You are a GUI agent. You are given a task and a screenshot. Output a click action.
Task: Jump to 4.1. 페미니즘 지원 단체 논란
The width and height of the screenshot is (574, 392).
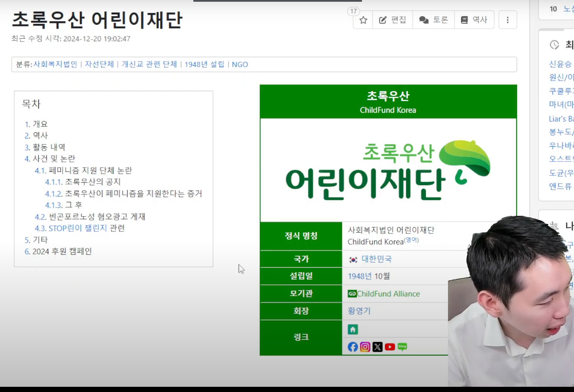click(83, 171)
